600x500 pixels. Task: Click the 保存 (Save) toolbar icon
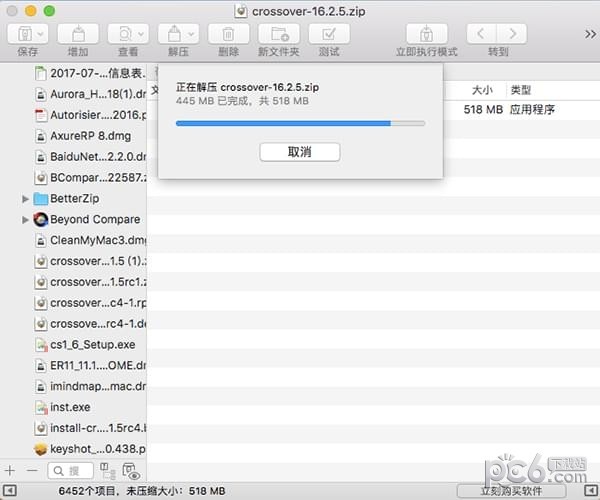25,34
